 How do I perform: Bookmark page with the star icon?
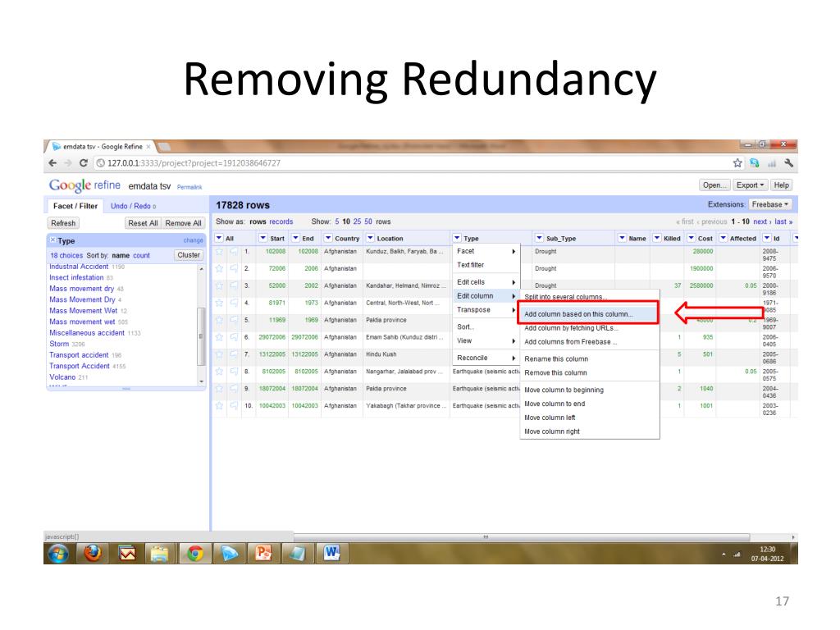(737, 163)
